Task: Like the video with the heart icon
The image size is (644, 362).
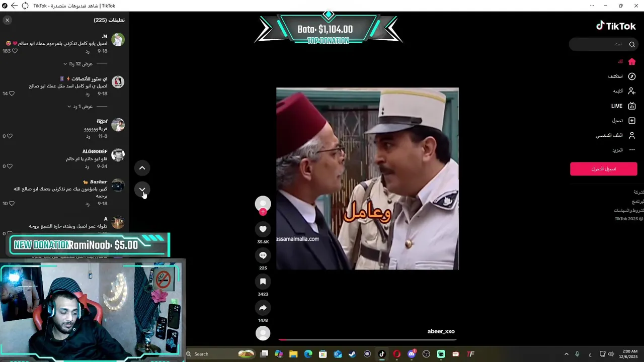Action: coord(263,229)
